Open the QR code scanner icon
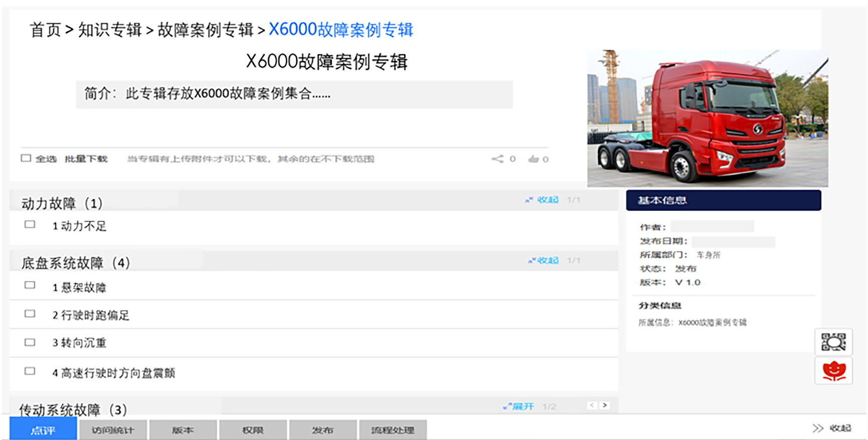The width and height of the screenshot is (868, 440). click(833, 343)
